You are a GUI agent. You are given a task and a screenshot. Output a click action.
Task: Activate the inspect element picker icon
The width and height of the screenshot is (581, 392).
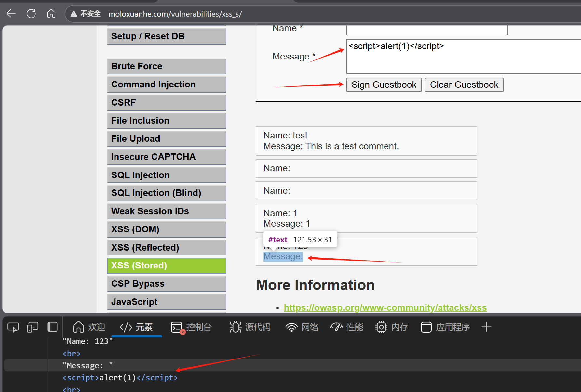coord(13,327)
